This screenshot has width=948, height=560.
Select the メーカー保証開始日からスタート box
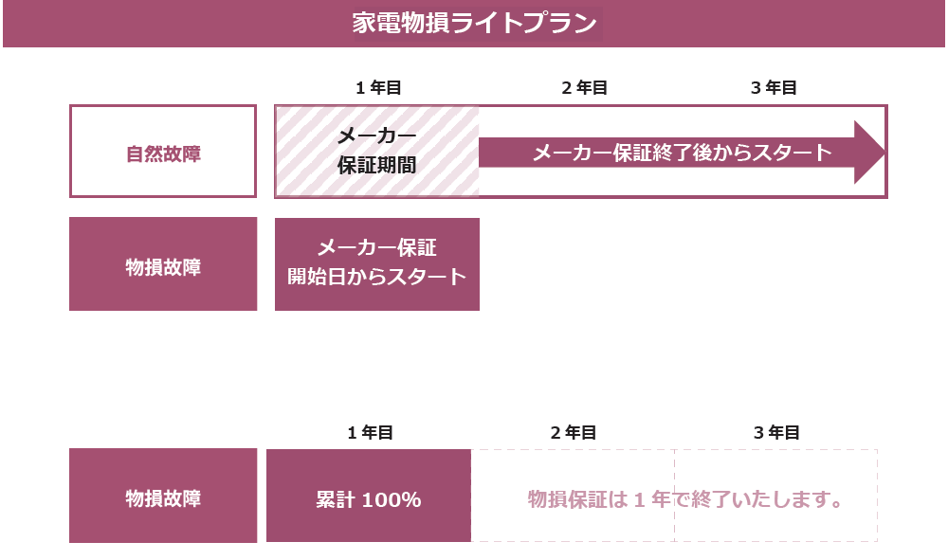[x=377, y=264]
